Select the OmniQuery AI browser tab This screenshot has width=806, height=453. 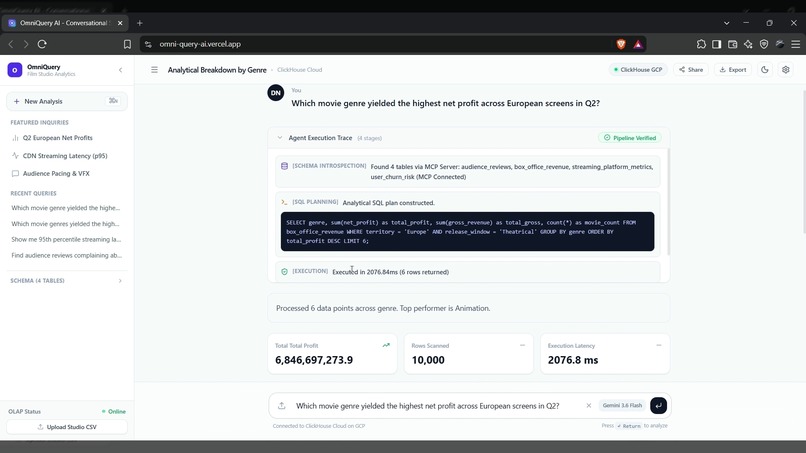point(65,23)
